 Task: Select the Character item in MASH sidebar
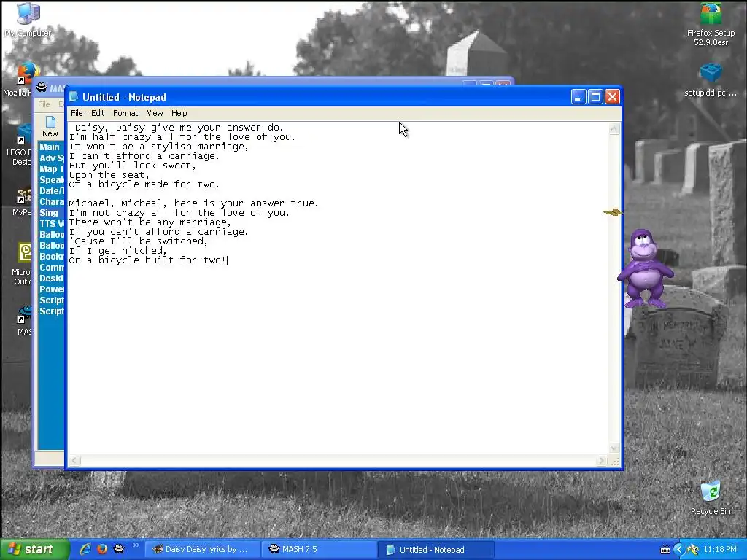[52, 202]
